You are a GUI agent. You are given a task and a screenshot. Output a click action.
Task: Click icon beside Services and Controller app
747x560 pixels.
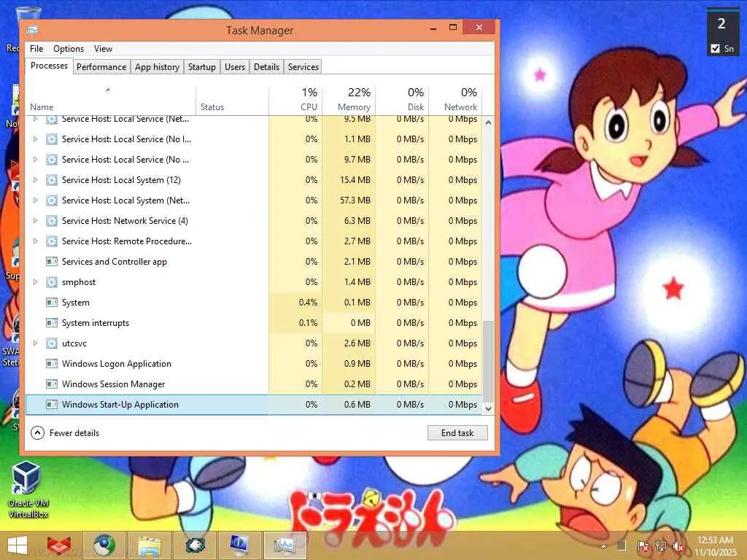pos(52,262)
